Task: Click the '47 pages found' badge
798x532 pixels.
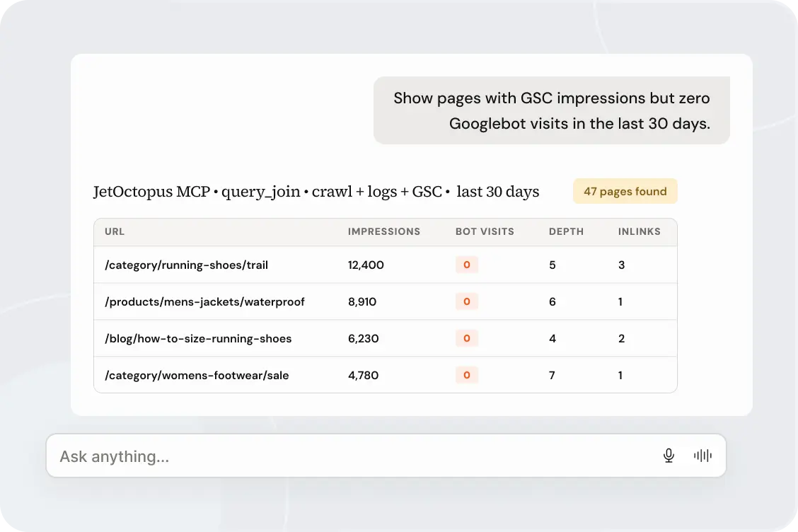Action: [625, 192]
